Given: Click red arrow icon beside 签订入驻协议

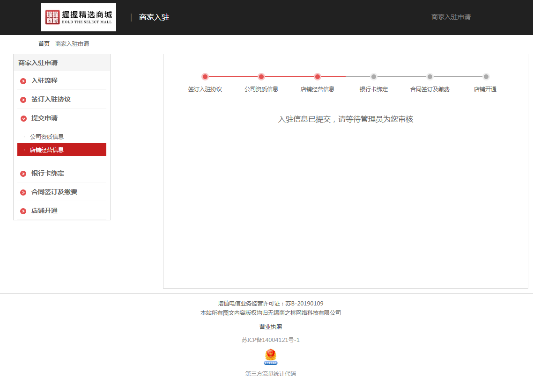Looking at the screenshot, I should [x=23, y=100].
